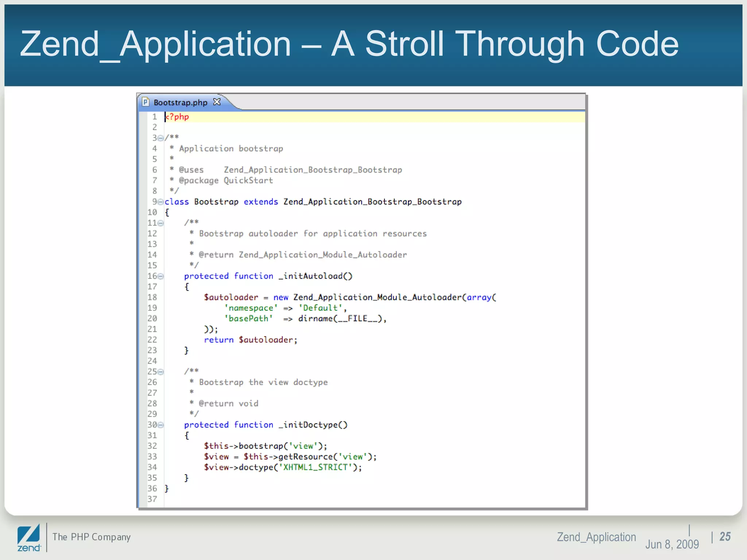This screenshot has width=747, height=560.
Task: Click the 'namespace' string on line 19
Action: pyautogui.click(x=251, y=308)
